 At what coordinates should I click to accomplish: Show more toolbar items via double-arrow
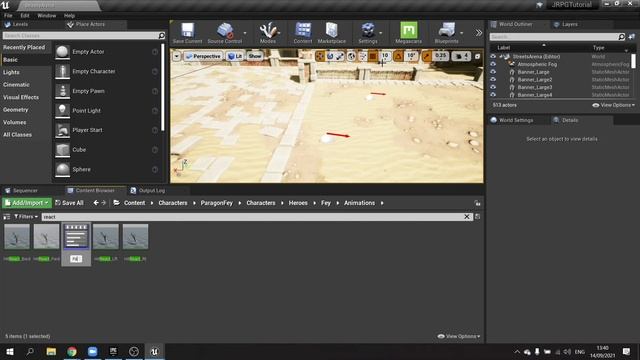(x=478, y=33)
